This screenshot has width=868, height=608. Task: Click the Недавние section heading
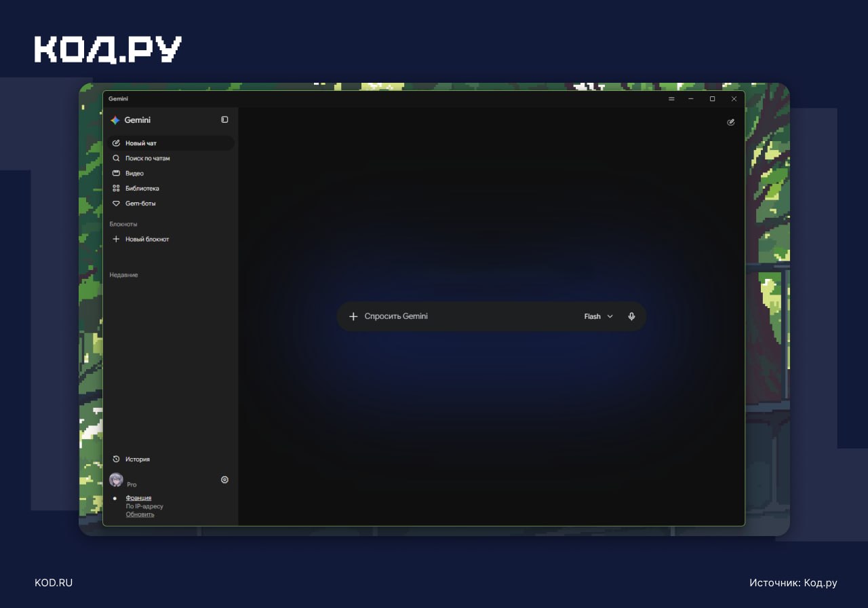click(123, 275)
